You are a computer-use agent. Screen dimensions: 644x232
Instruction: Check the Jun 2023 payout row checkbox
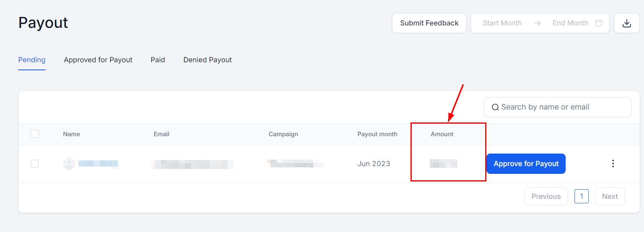[35, 164]
